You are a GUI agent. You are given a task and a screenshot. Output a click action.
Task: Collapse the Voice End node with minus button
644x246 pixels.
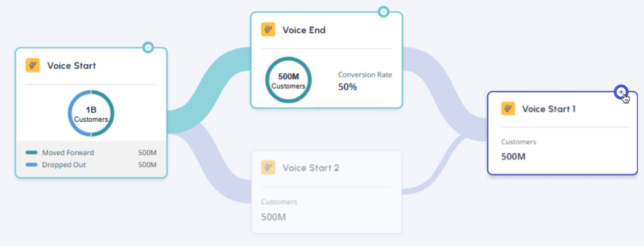(383, 12)
